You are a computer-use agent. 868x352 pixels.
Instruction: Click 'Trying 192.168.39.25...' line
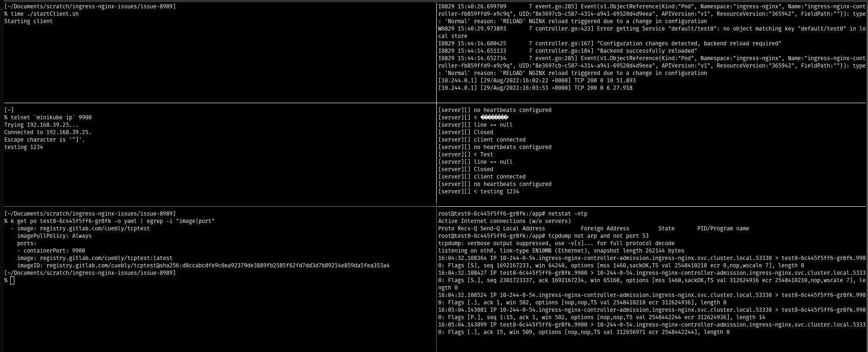(x=41, y=125)
